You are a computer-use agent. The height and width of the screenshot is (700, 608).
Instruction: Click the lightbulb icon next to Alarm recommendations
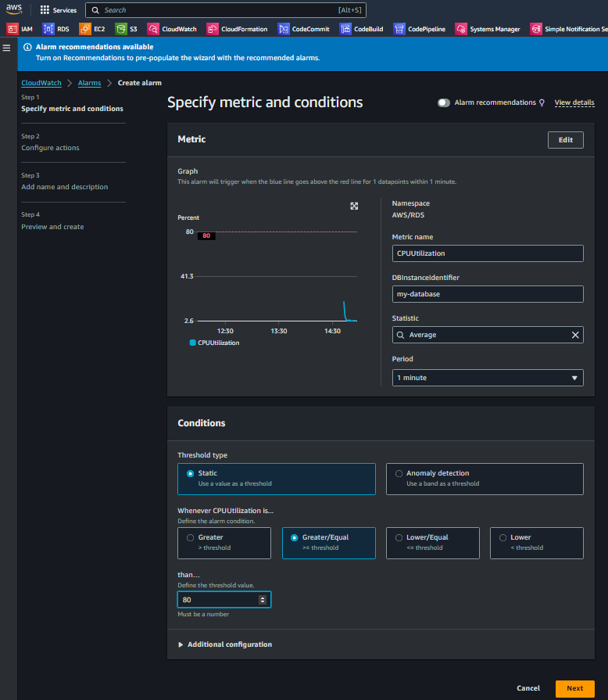[542, 102]
